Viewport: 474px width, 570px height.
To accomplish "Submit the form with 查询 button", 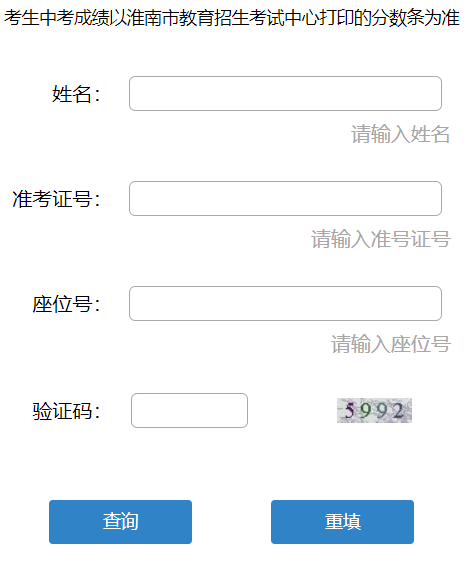I will tap(120, 522).
